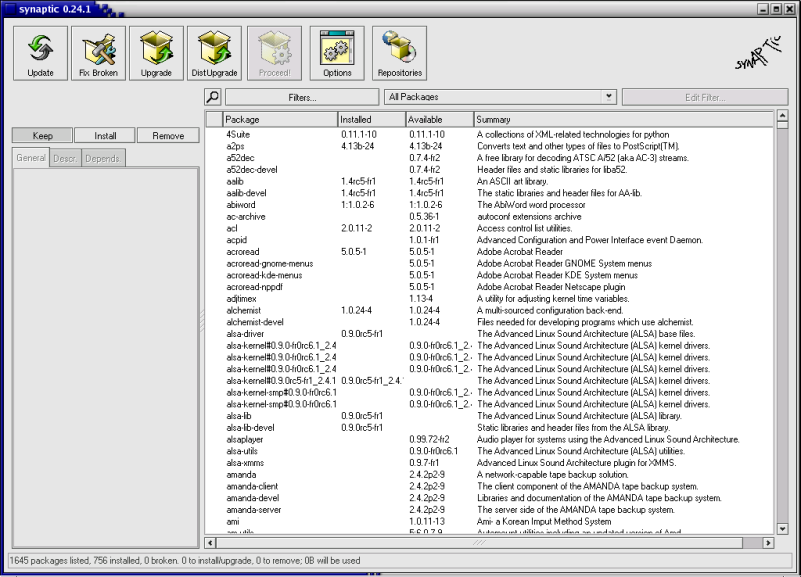Click the magnifier search icon
This screenshot has height=577, width=801.
point(213,97)
